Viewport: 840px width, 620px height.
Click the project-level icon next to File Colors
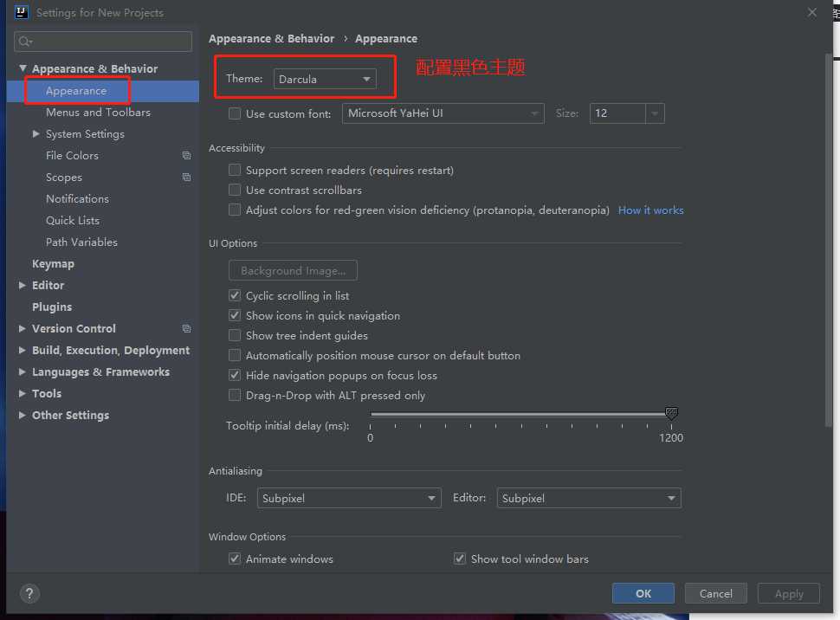tap(186, 155)
